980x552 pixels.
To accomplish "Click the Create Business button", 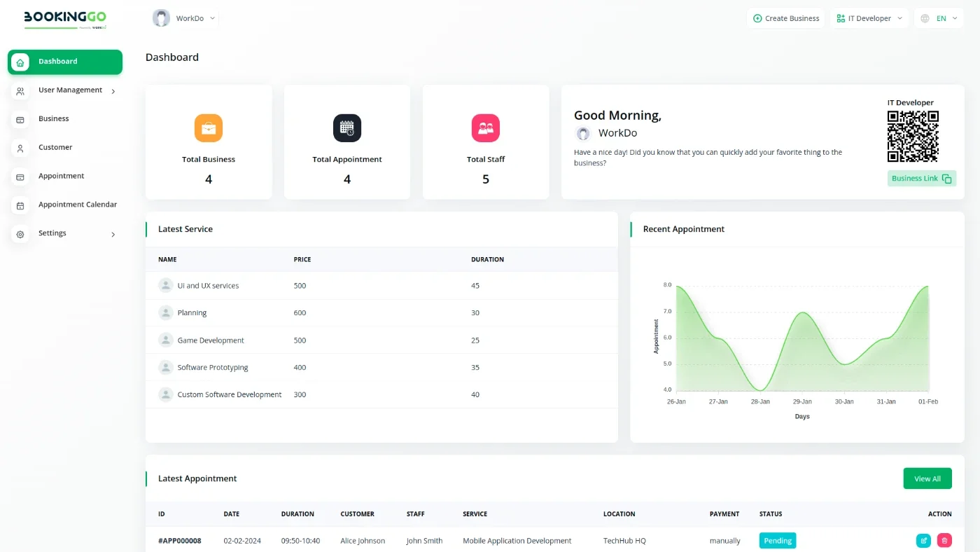I will coord(786,19).
